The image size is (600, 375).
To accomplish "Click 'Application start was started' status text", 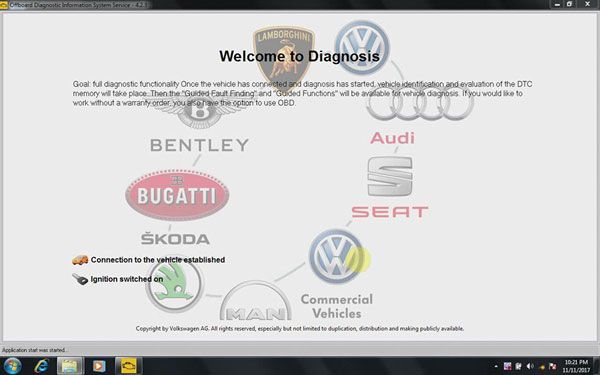I will 34,350.
